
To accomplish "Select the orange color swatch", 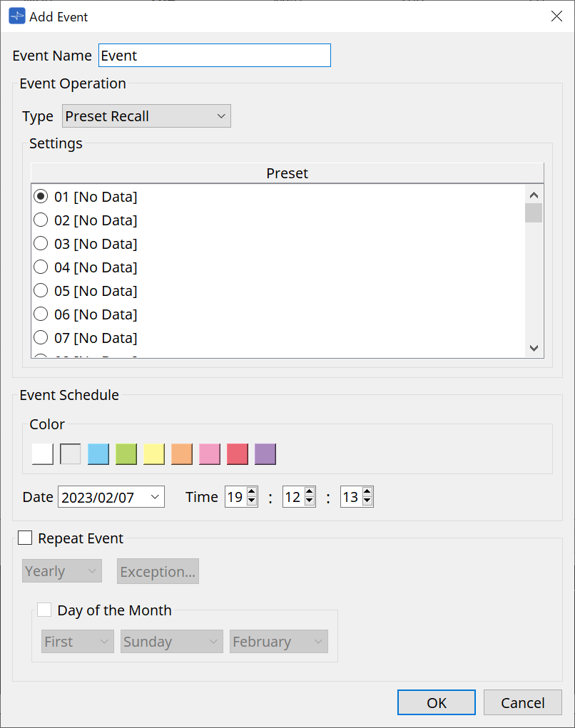I will (182, 454).
